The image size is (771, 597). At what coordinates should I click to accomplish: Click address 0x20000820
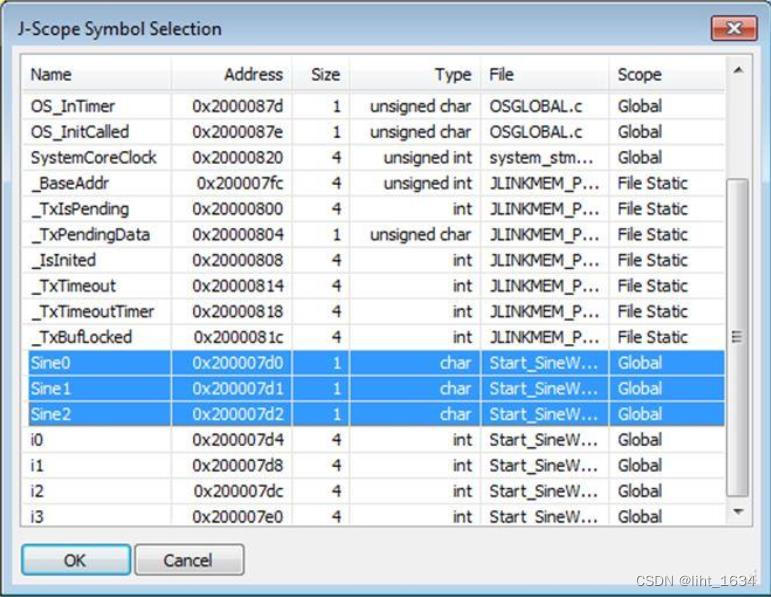237,157
